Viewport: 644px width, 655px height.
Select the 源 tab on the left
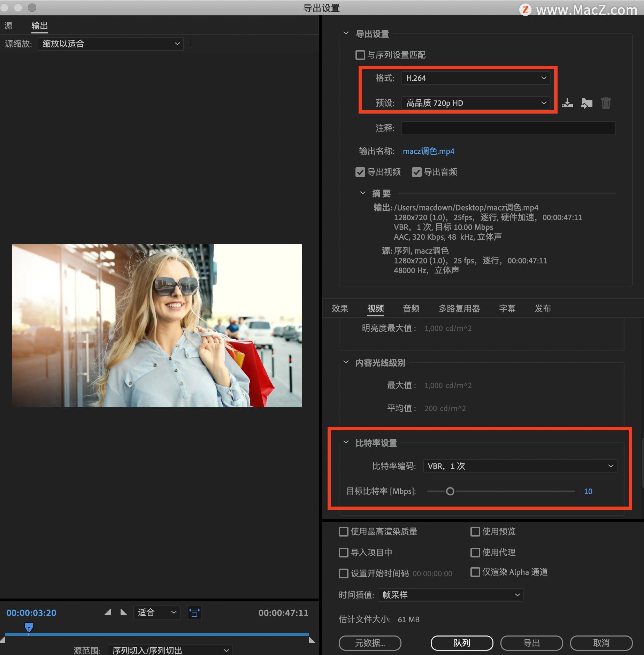(8, 25)
